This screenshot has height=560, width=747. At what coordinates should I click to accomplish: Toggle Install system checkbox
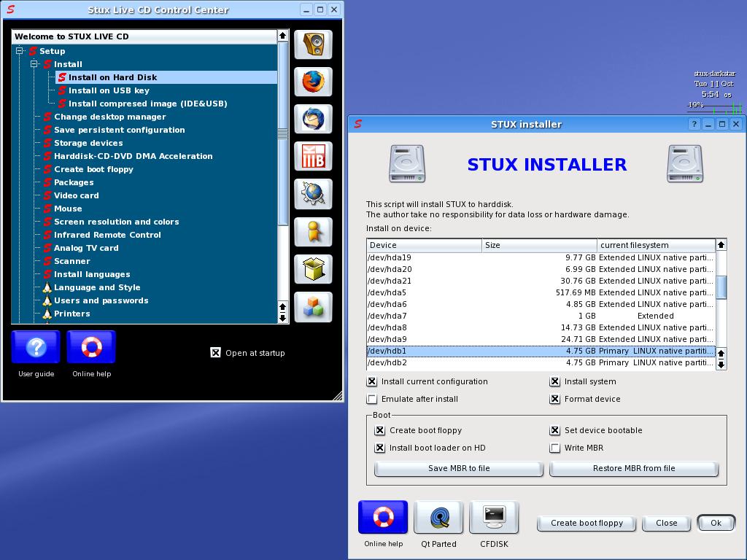(x=555, y=381)
